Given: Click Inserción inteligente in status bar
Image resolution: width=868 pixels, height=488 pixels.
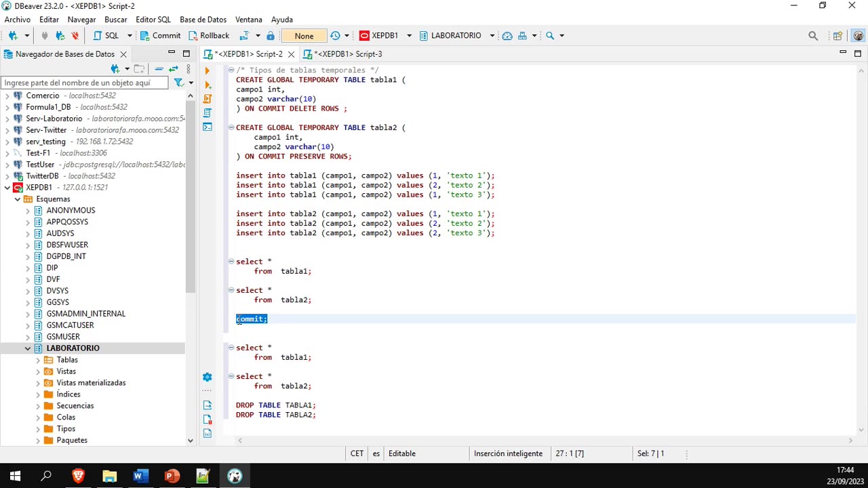Looking at the screenshot, I should 508,453.
